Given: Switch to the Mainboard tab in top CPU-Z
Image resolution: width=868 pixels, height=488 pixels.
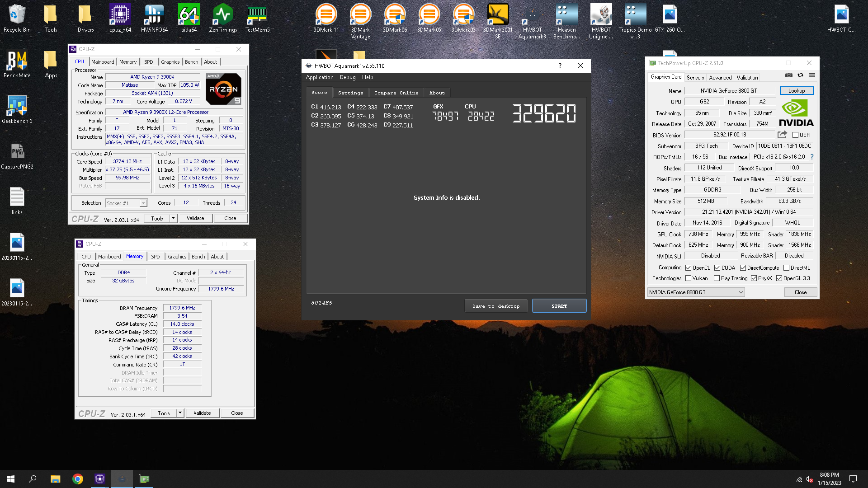Looking at the screenshot, I should pyautogui.click(x=103, y=62).
